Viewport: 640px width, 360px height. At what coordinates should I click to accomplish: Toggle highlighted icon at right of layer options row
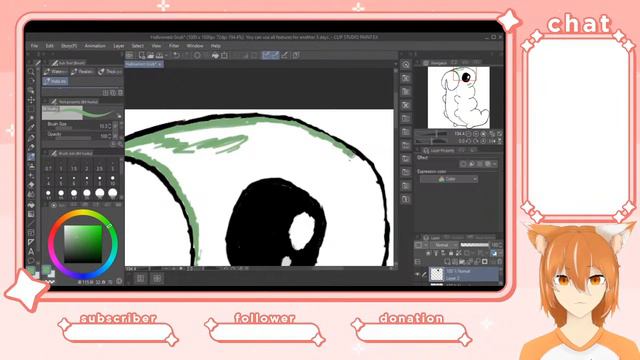click(x=493, y=253)
